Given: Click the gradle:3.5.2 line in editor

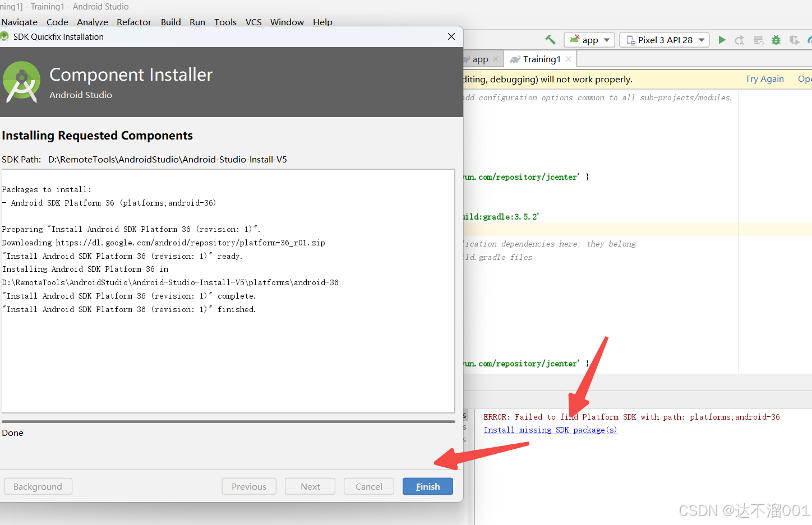Looking at the screenshot, I should click(x=501, y=216).
